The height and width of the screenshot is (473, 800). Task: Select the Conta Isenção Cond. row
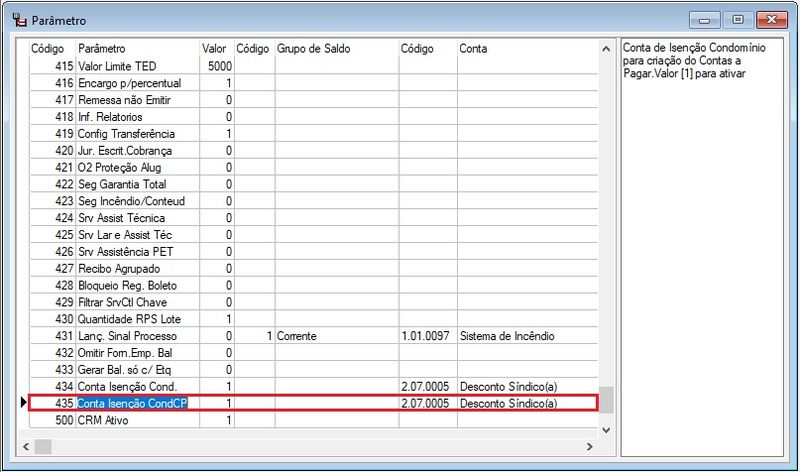tap(127, 386)
